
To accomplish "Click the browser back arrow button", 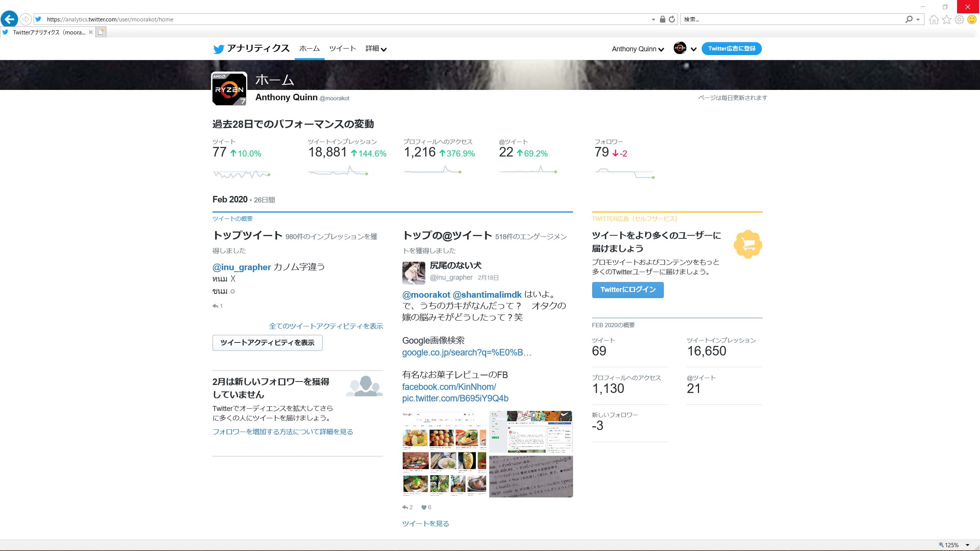I will click(9, 19).
